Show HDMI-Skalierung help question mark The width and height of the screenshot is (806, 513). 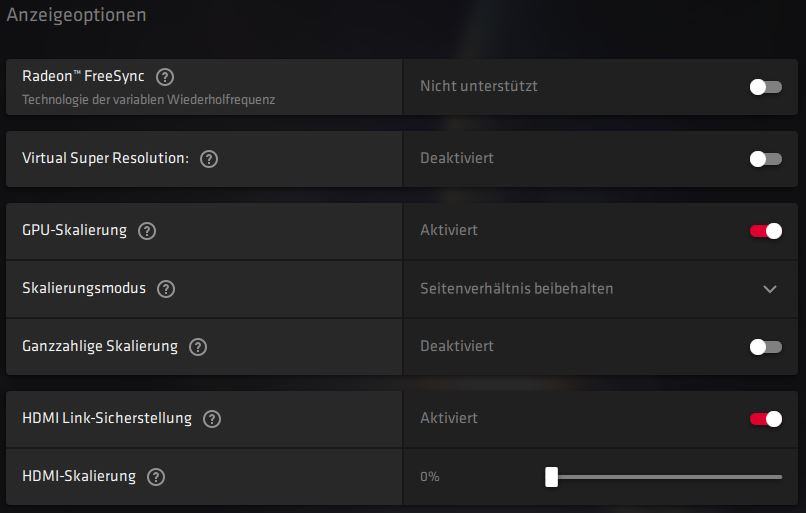coord(156,477)
